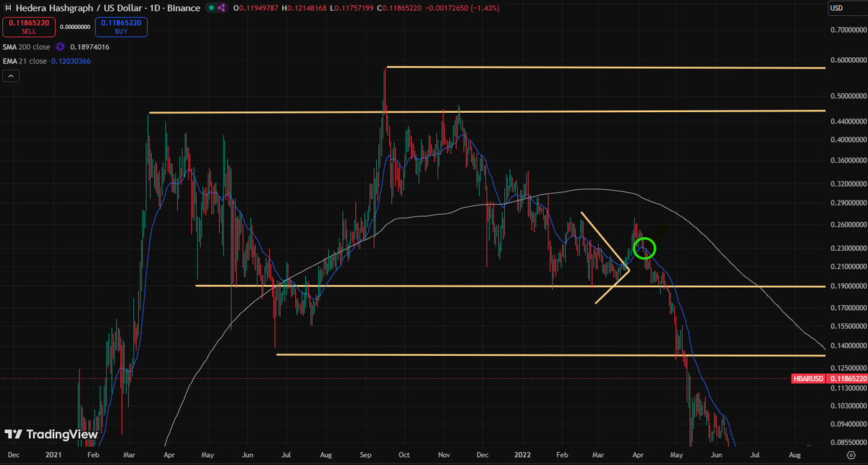This screenshot has height=465, width=868.
Task: Click the 0.19000000 price scale label
Action: [848, 286]
